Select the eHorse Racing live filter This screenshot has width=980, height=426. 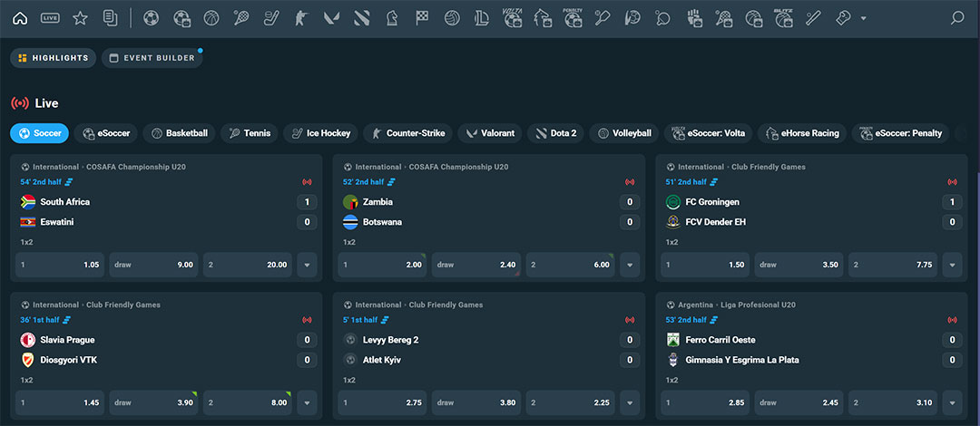point(802,133)
